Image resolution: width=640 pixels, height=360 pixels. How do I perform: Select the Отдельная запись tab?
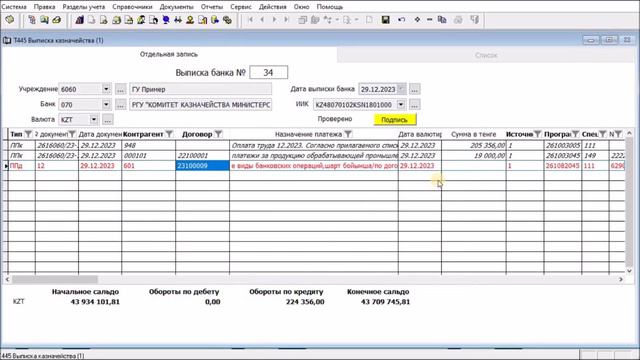(169, 54)
